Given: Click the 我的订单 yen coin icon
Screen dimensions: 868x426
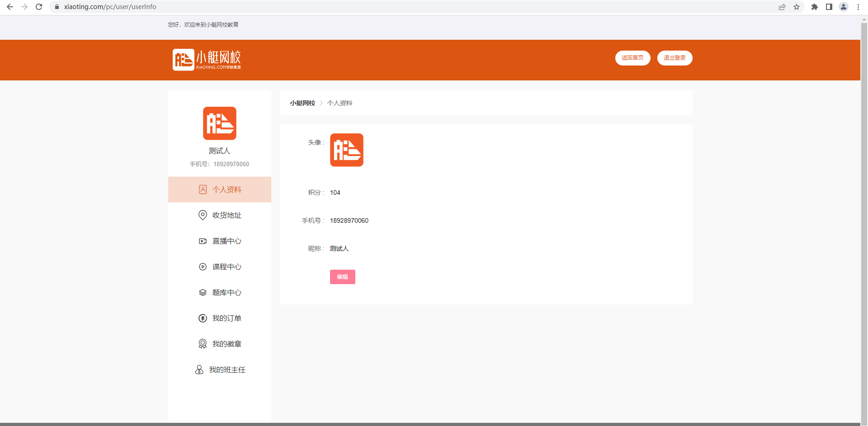Looking at the screenshot, I should [203, 318].
